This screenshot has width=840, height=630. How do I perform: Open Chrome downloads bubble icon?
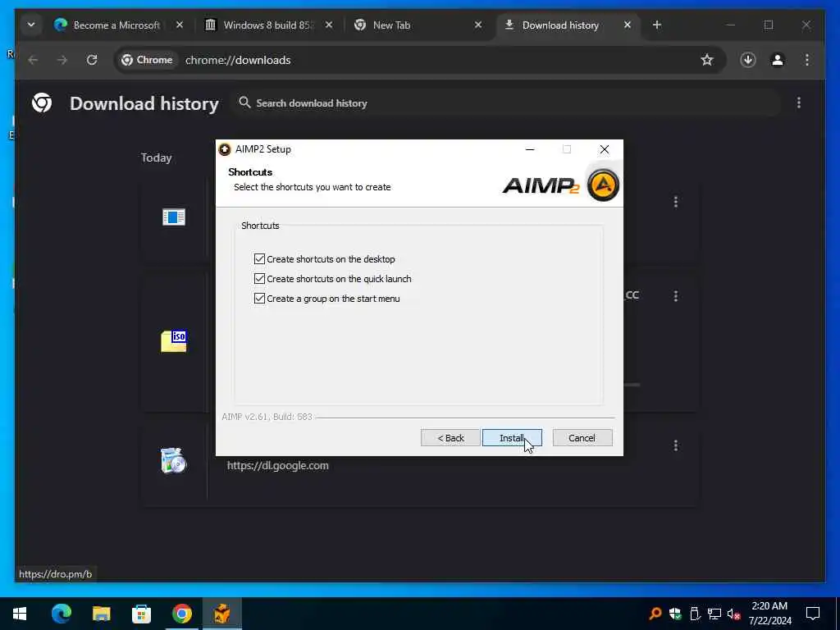[x=748, y=60]
